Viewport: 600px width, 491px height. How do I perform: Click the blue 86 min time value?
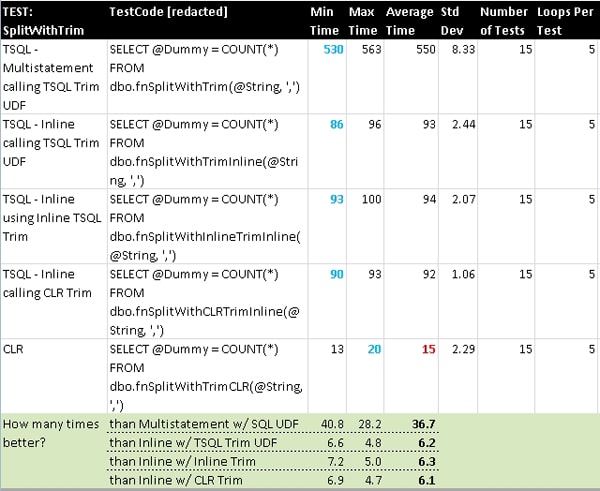tap(336, 125)
